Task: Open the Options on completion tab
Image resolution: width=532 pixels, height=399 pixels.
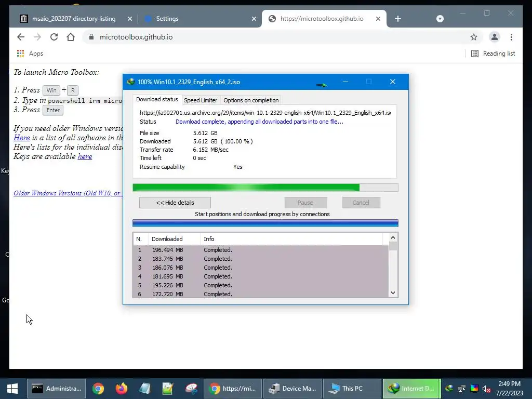Action: pyautogui.click(x=251, y=100)
